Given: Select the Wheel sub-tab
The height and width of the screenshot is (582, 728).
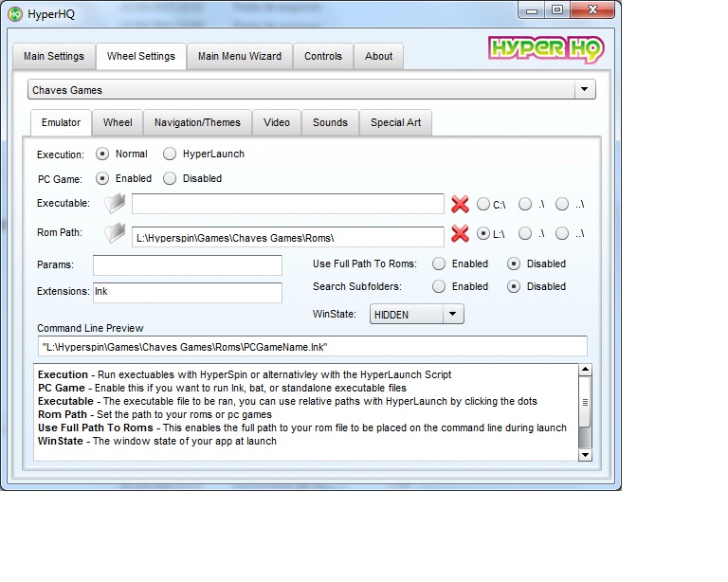Looking at the screenshot, I should click(x=118, y=122).
